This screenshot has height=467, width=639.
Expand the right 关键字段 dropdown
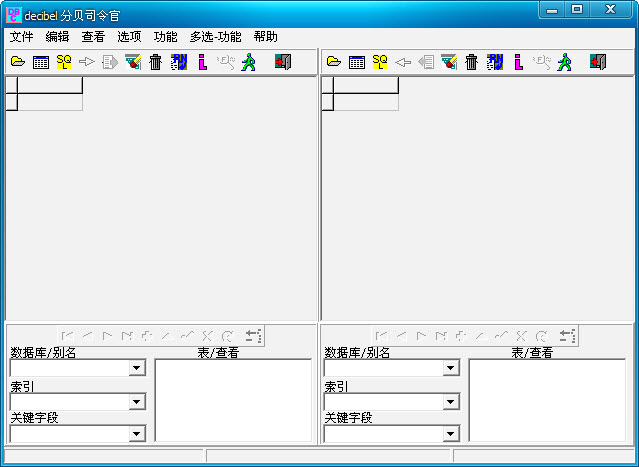click(451, 434)
